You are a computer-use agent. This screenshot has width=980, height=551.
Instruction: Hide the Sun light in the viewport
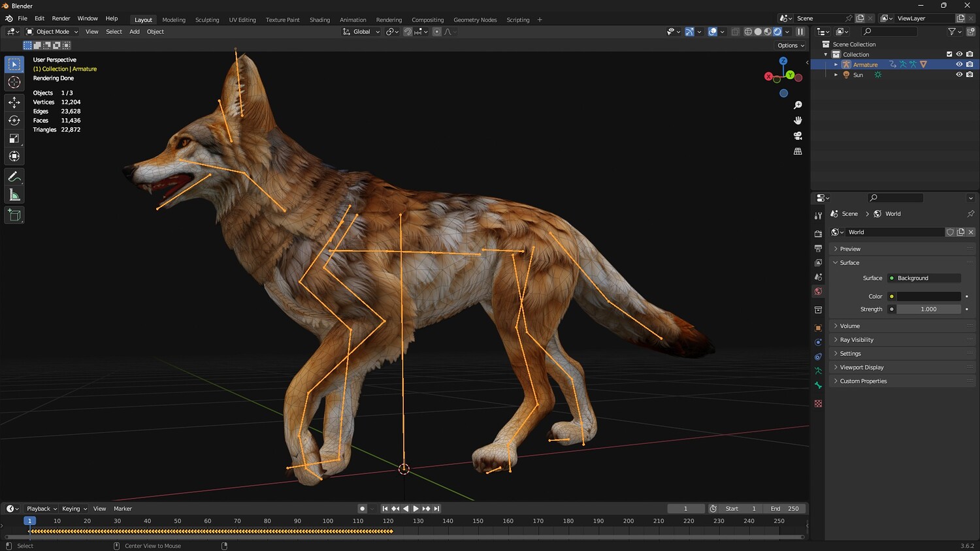(x=959, y=75)
